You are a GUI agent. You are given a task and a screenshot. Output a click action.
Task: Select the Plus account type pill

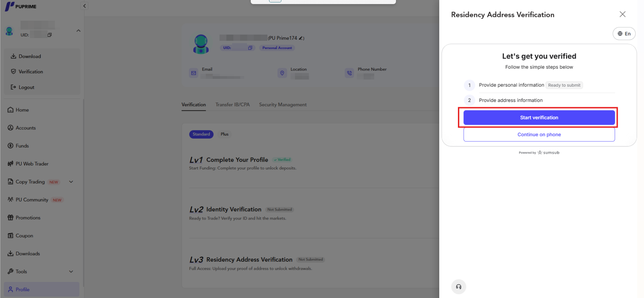pos(225,134)
